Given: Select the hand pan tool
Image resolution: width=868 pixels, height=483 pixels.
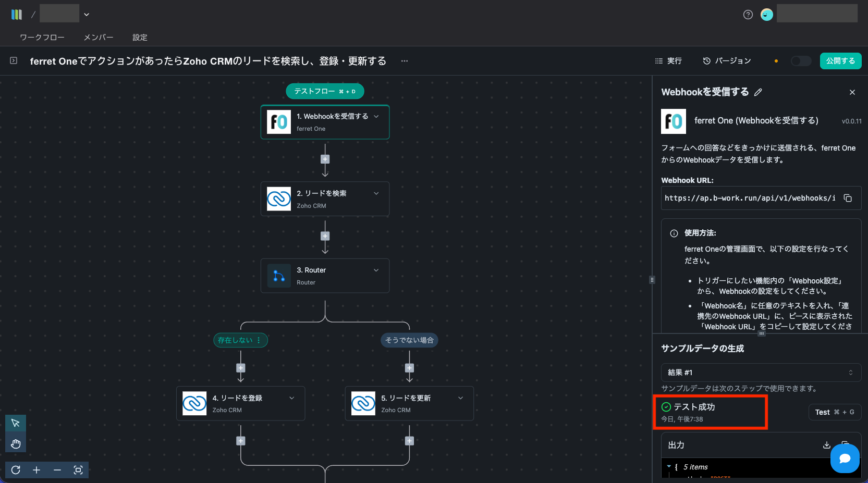Looking at the screenshot, I should click(16, 444).
